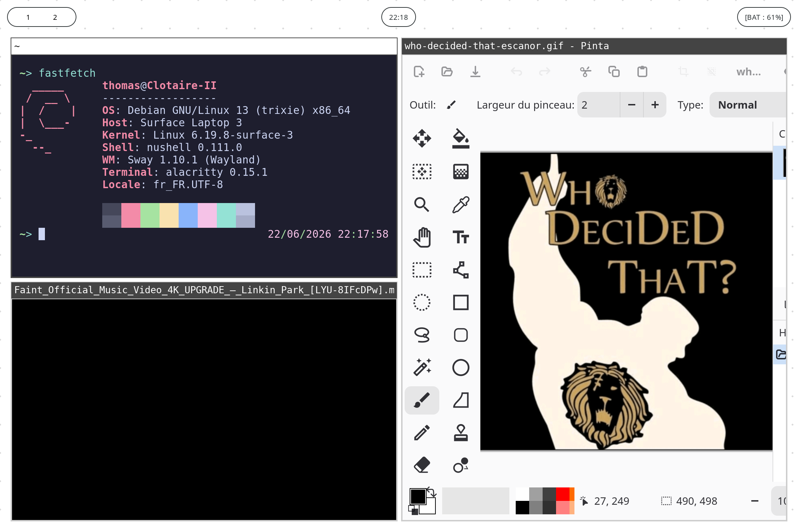Select the Ellipse Select tool
Image resolution: width=798 pixels, height=532 pixels.
click(422, 303)
